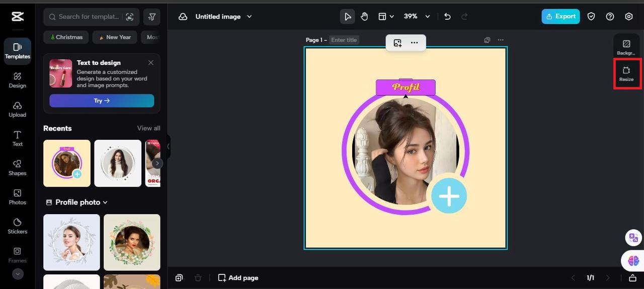The width and height of the screenshot is (644, 289).
Task: Open the Shapes sidebar tab
Action: (18, 168)
